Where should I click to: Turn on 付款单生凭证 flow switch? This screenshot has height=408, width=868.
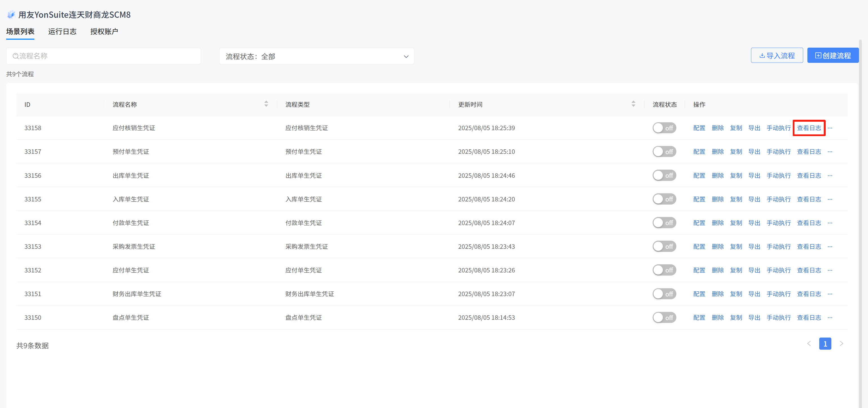coord(664,223)
